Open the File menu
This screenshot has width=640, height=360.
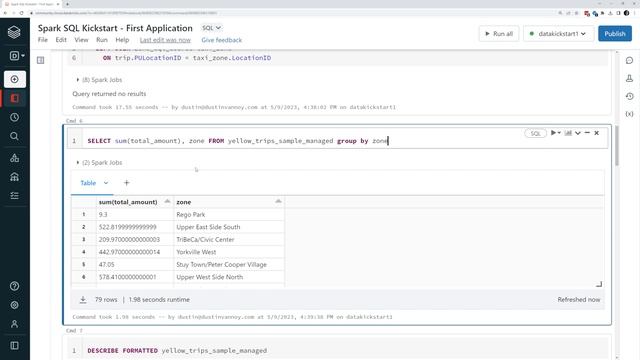pos(43,40)
